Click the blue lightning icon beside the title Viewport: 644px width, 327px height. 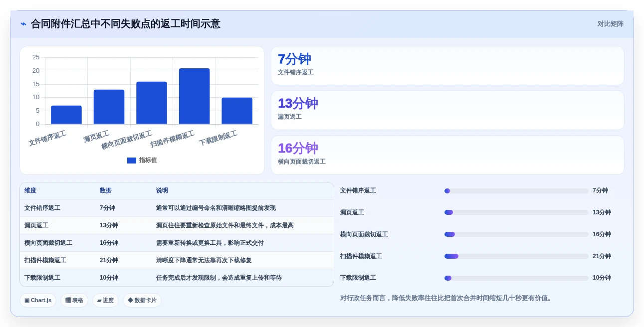point(23,24)
